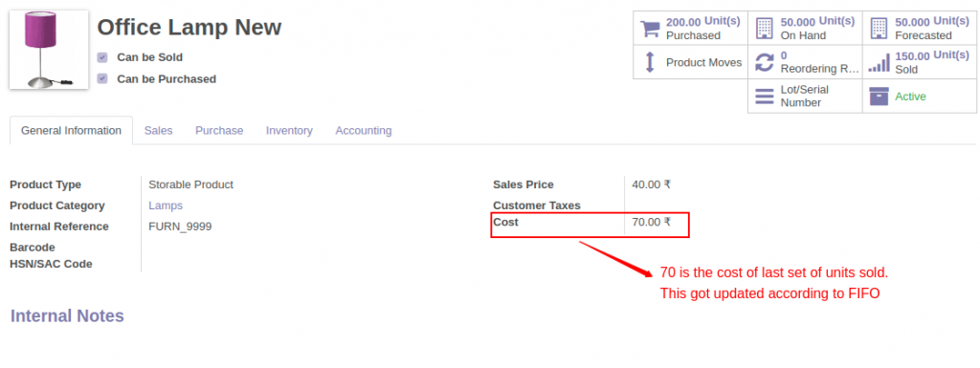Click the Lot/Serial Number list icon
This screenshot has height=368, width=980.
point(765,96)
